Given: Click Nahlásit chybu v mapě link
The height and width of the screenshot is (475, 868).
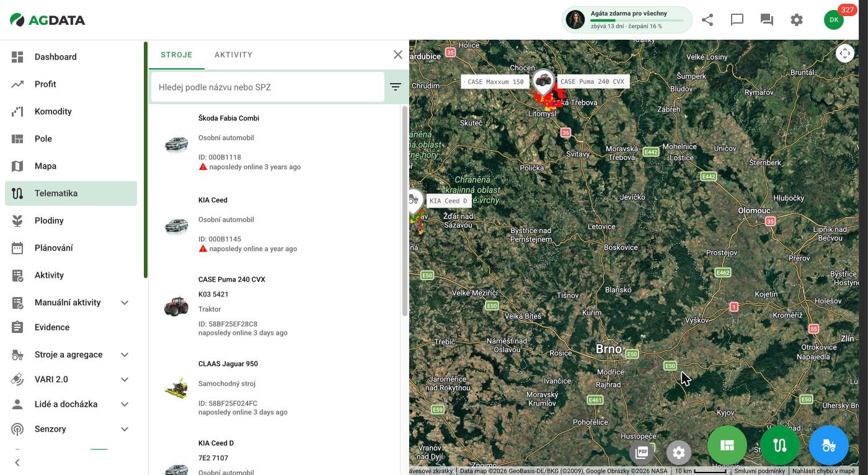Looking at the screenshot, I should (x=823, y=471).
